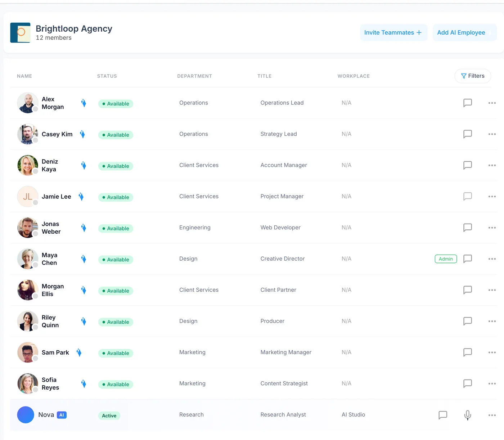The image size is (504, 440).
Task: Click the blue diamond icon beside Alex Morgan
Action: [x=84, y=103]
